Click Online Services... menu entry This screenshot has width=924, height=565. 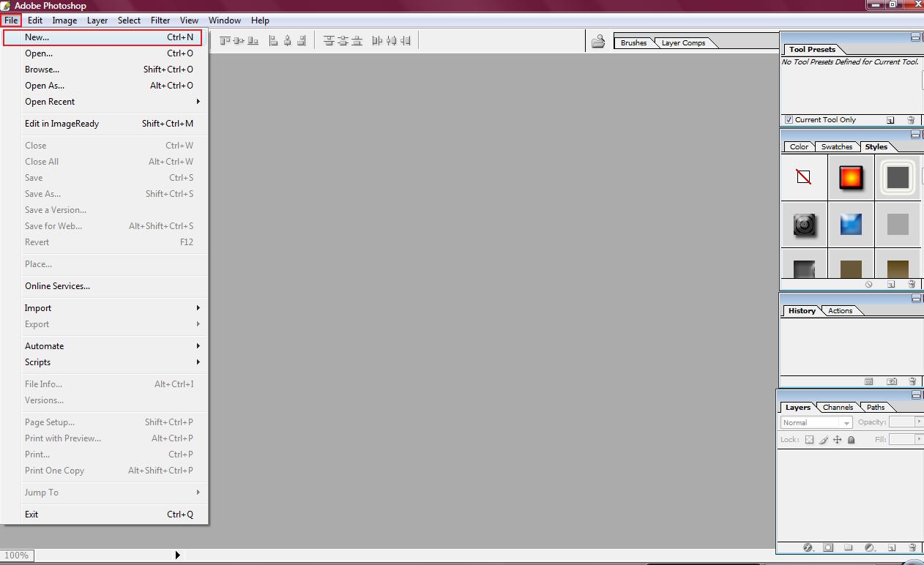pos(57,286)
